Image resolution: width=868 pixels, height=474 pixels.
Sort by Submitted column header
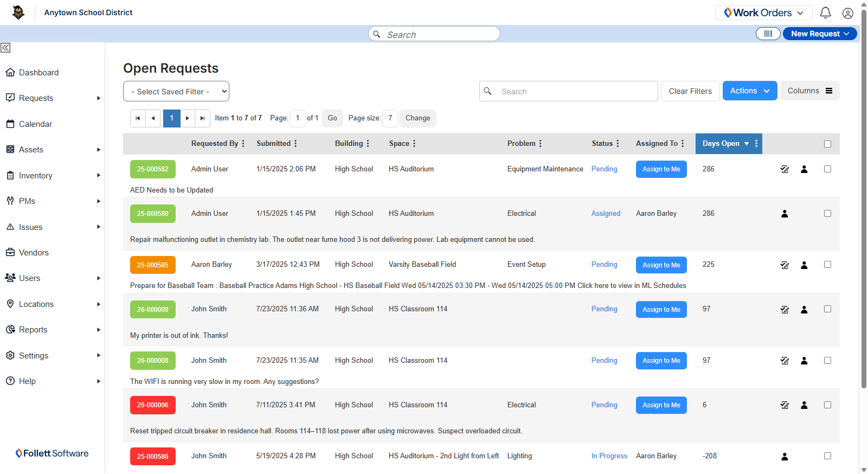click(x=273, y=143)
